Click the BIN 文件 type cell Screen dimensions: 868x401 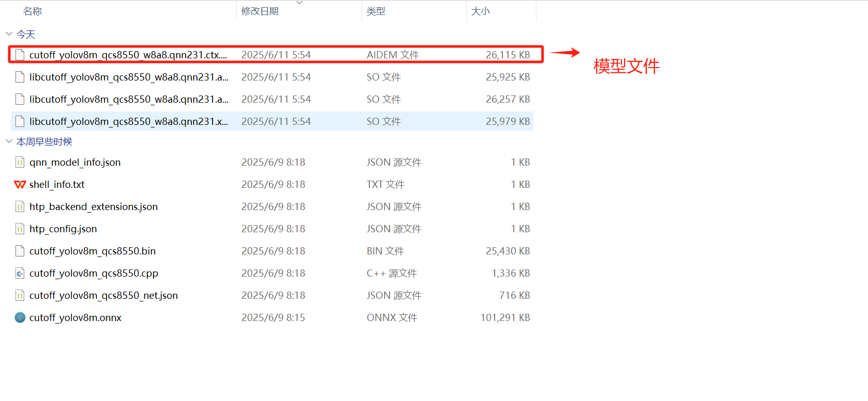point(385,251)
